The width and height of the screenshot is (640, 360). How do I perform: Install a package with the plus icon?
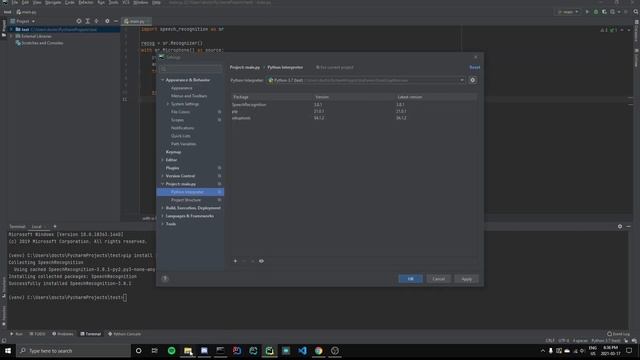click(235, 261)
